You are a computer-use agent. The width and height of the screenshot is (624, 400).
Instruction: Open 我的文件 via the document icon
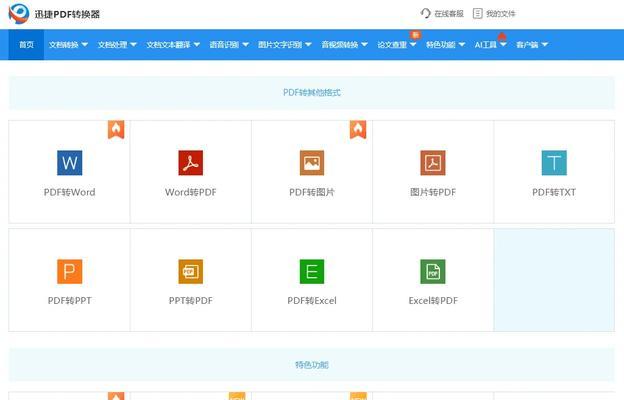477,14
